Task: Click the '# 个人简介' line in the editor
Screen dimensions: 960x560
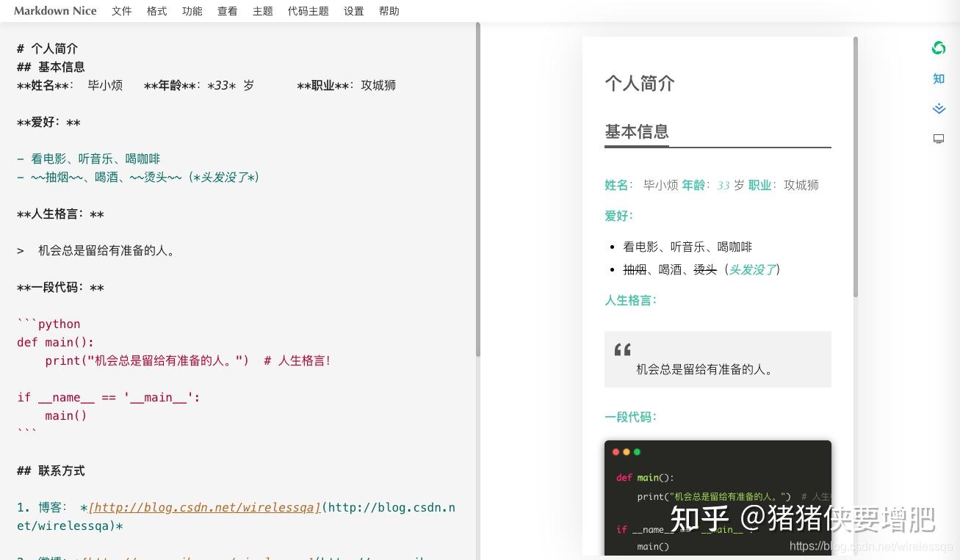Action: click(47, 48)
